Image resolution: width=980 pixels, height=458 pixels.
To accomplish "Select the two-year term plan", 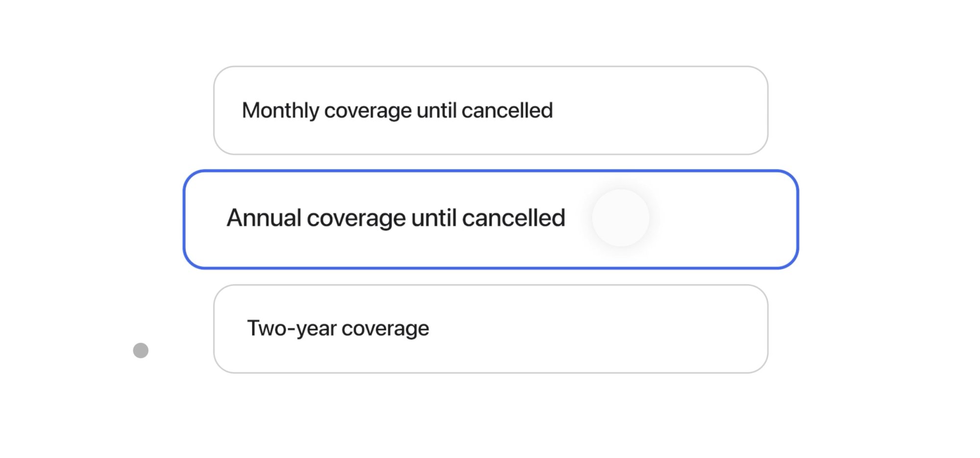I will coord(490,328).
